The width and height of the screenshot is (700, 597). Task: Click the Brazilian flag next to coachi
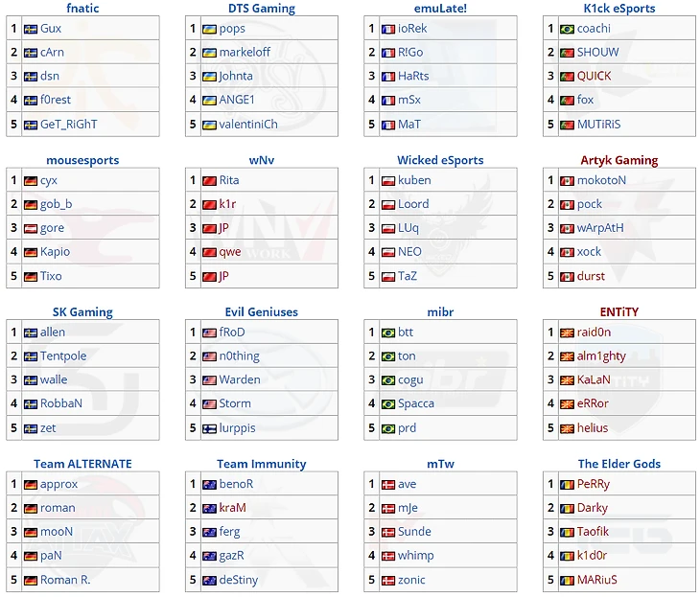[567, 30]
